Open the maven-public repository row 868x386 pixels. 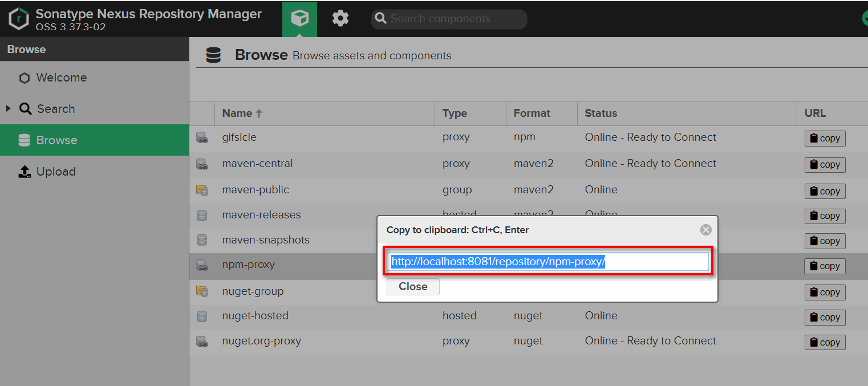pos(529,190)
